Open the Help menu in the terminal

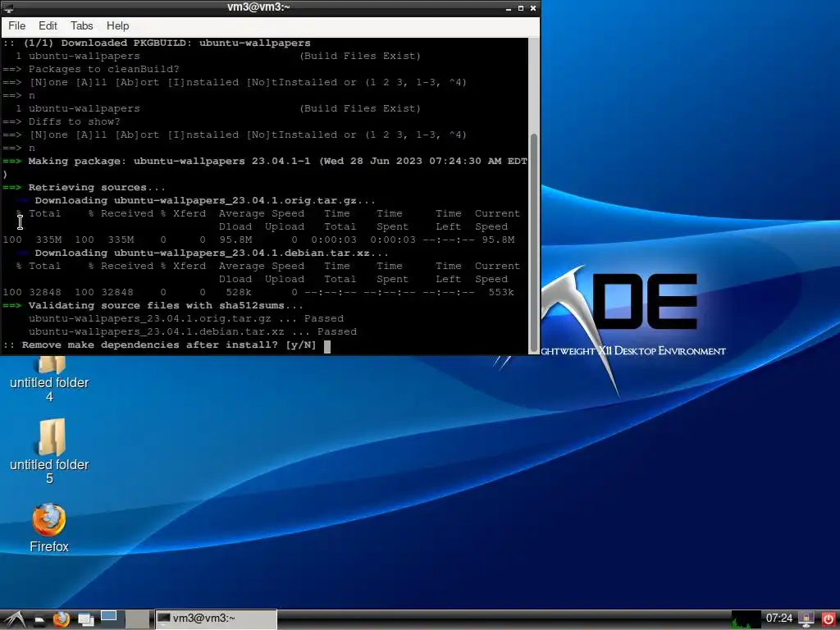pyautogui.click(x=117, y=25)
